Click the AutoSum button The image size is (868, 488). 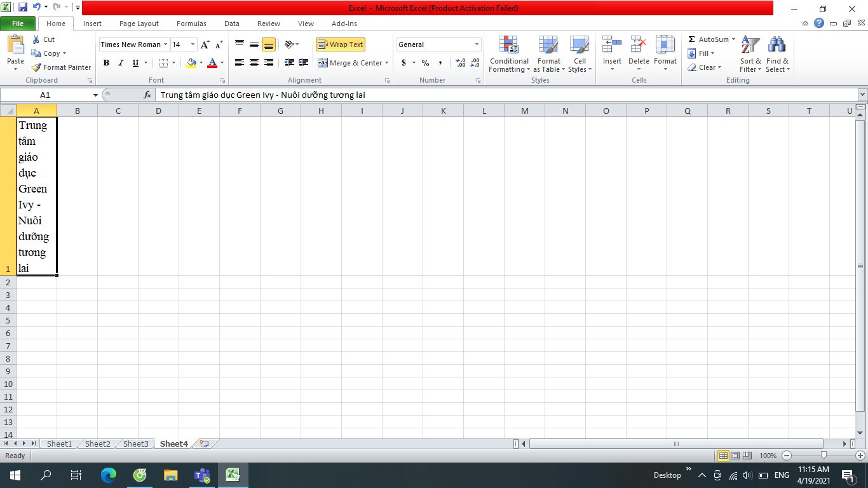tap(712, 39)
